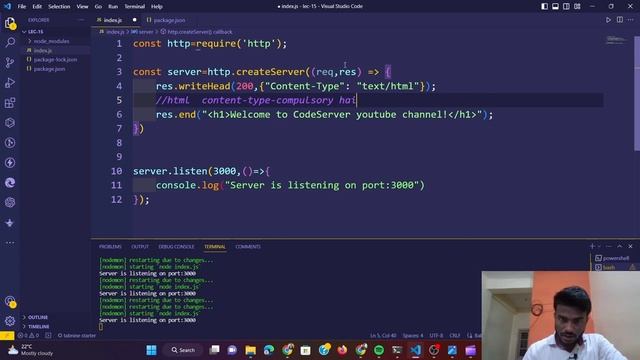Switch to the package.json editor tab
The width and height of the screenshot is (640, 360).
[x=166, y=20]
